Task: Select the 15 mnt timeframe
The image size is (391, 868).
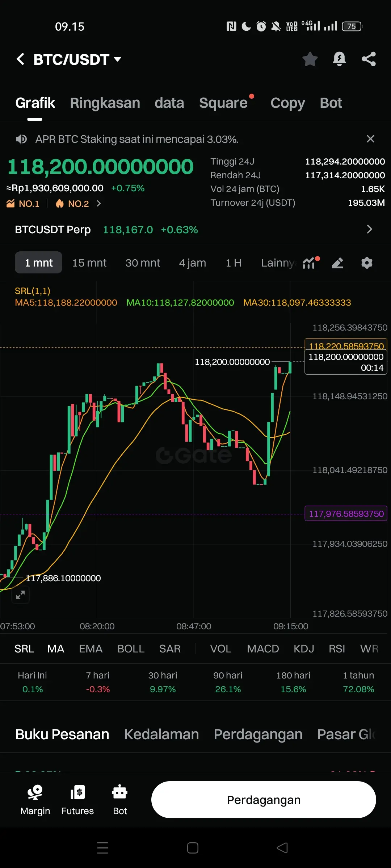Action: (x=89, y=263)
